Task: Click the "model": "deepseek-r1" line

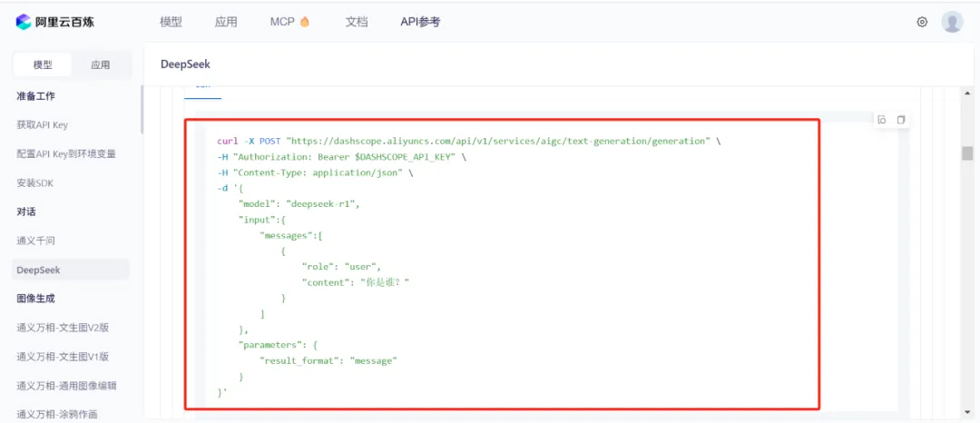Action: coord(300,203)
